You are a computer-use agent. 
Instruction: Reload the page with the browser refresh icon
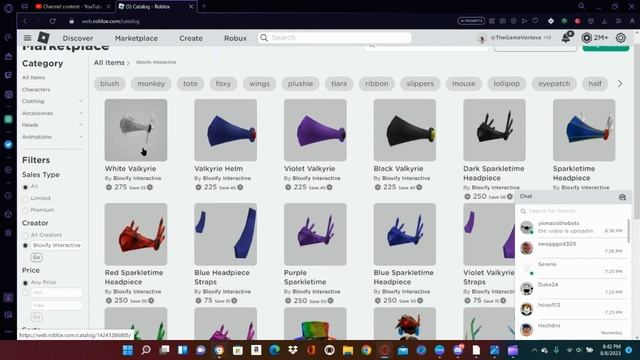(x=52, y=21)
